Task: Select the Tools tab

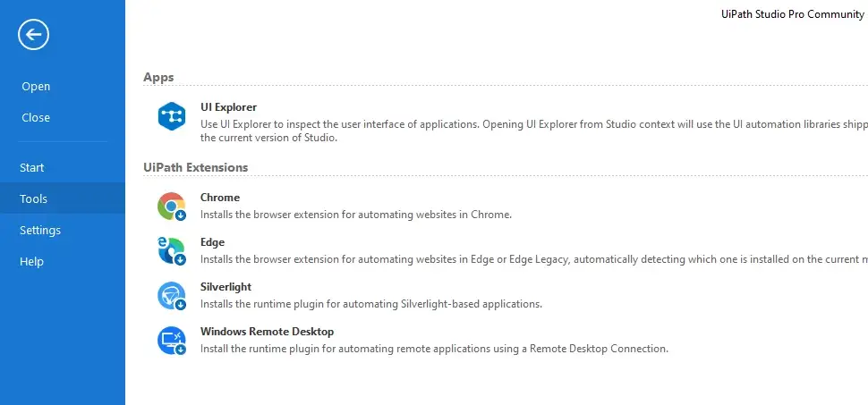Action: pos(63,198)
